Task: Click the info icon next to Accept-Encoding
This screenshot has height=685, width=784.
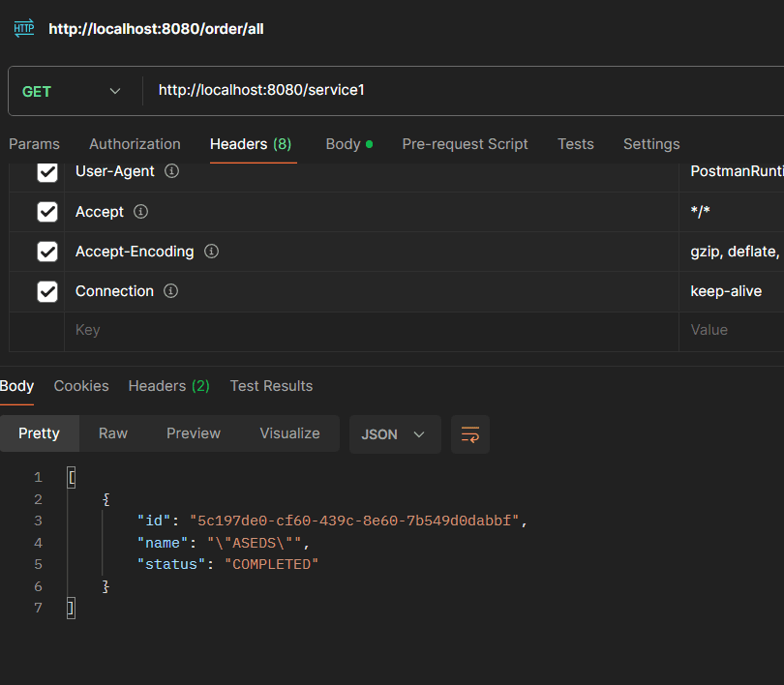Action: coord(211,252)
